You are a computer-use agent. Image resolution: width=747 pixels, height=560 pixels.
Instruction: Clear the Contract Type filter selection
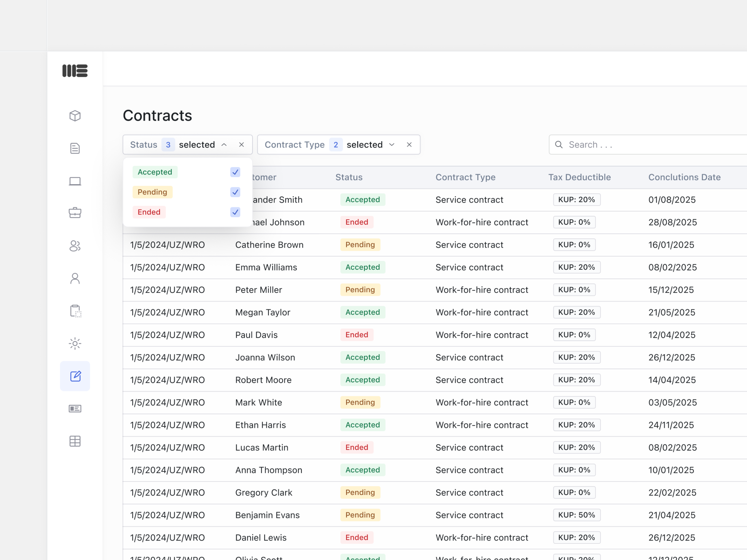409,145
